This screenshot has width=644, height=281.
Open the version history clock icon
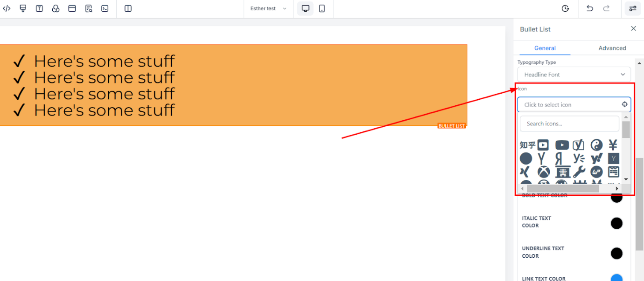(x=565, y=8)
